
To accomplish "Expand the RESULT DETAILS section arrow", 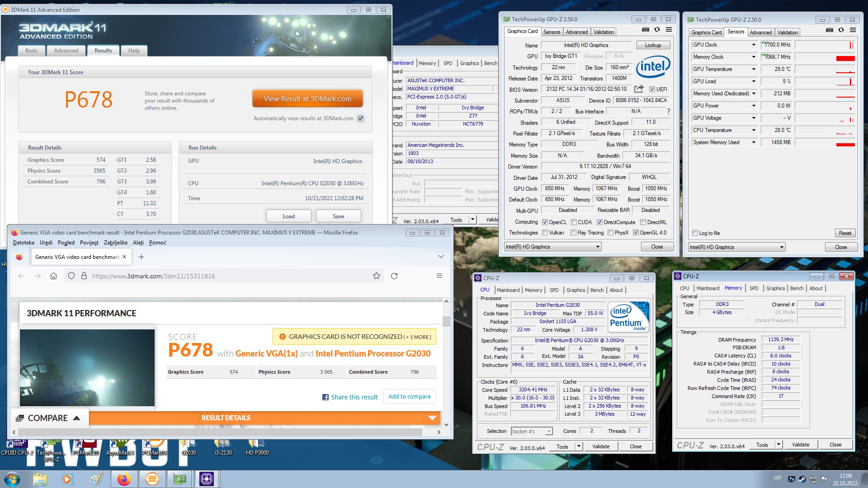I will [x=432, y=418].
